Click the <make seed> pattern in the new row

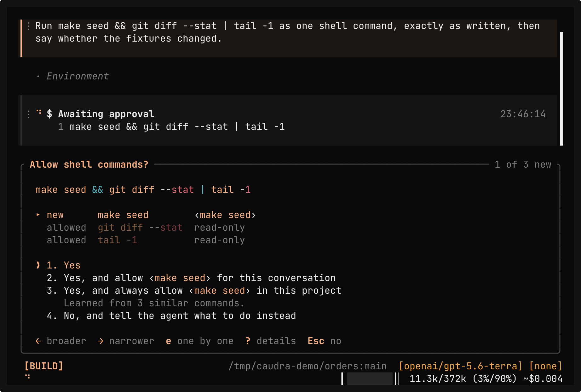point(225,215)
